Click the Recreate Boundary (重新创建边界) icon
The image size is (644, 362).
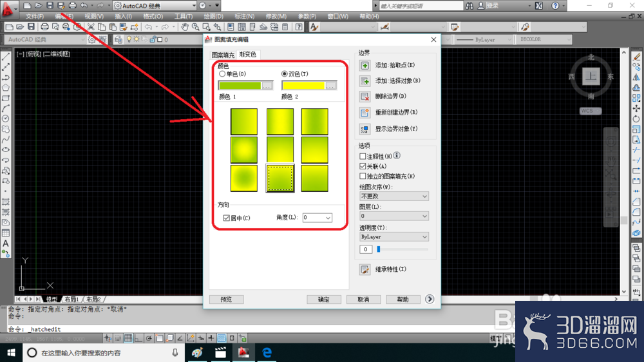pyautogui.click(x=365, y=113)
